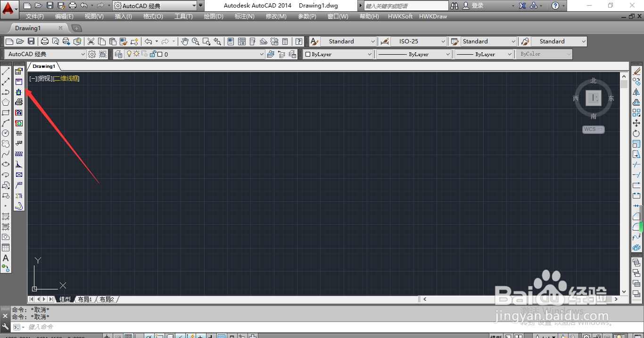644x338 pixels.
Task: Select the Polyline tool
Action: (6, 92)
